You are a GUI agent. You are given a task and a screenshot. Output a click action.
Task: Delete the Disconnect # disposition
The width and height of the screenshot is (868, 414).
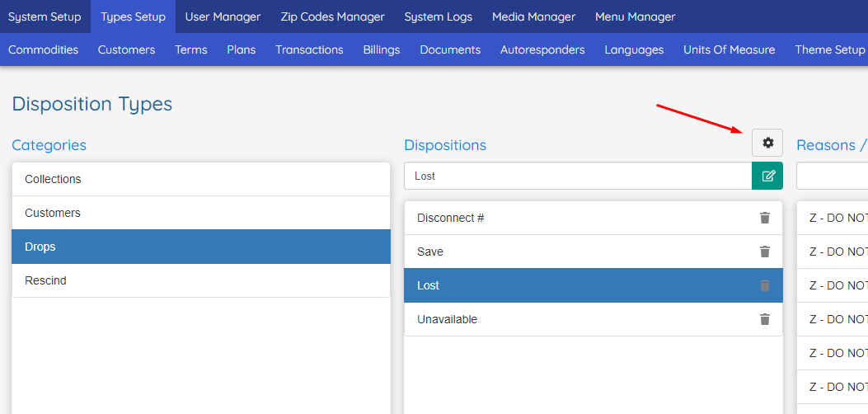[x=764, y=218]
